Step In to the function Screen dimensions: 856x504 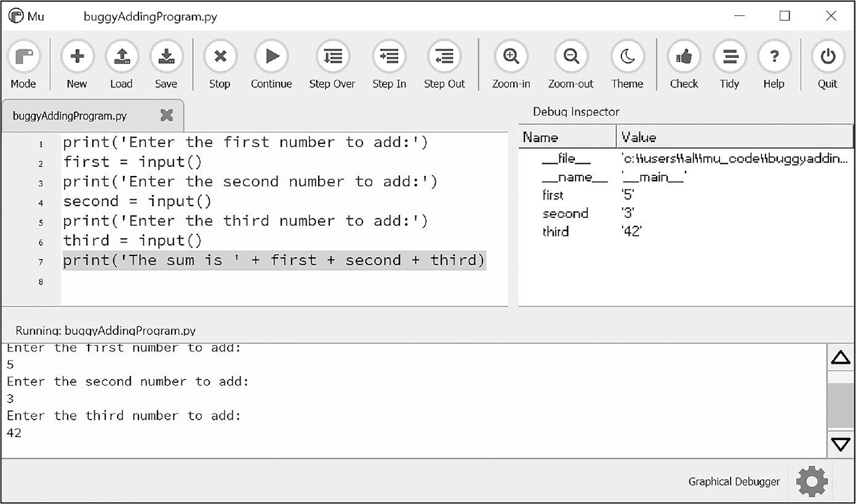coord(389,65)
